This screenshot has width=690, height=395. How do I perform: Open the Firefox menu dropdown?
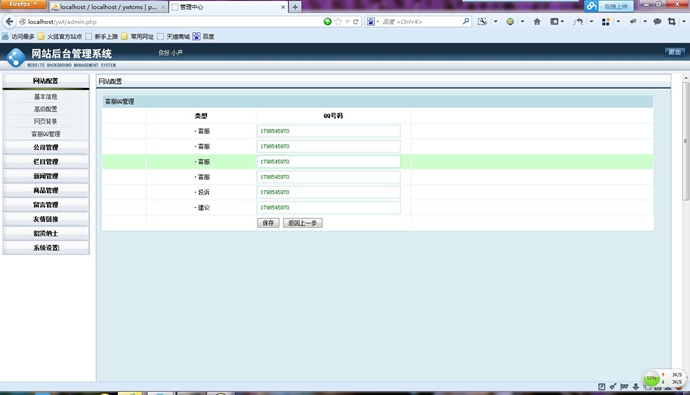[22, 4]
